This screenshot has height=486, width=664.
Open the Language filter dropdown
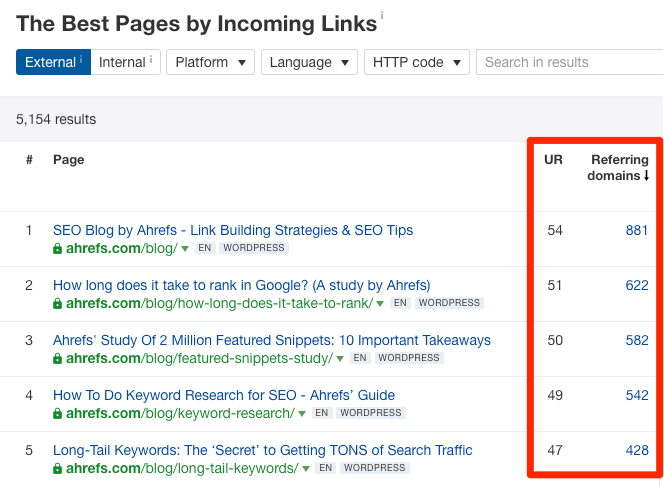point(309,62)
